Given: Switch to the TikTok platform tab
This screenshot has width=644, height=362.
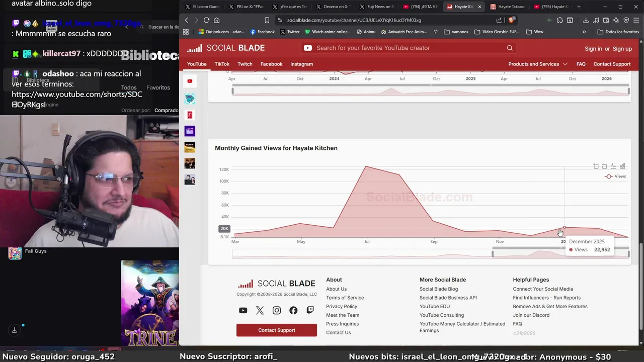Looking at the screenshot, I should [222, 64].
